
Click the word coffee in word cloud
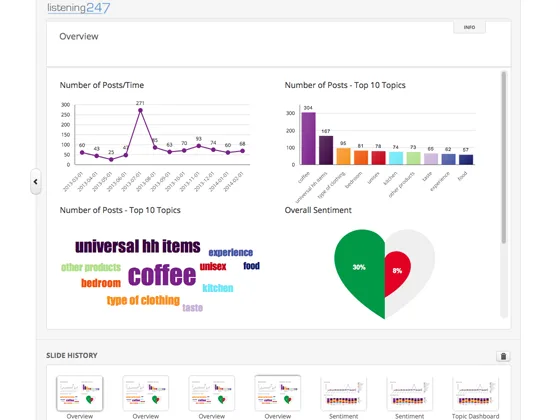point(162,275)
